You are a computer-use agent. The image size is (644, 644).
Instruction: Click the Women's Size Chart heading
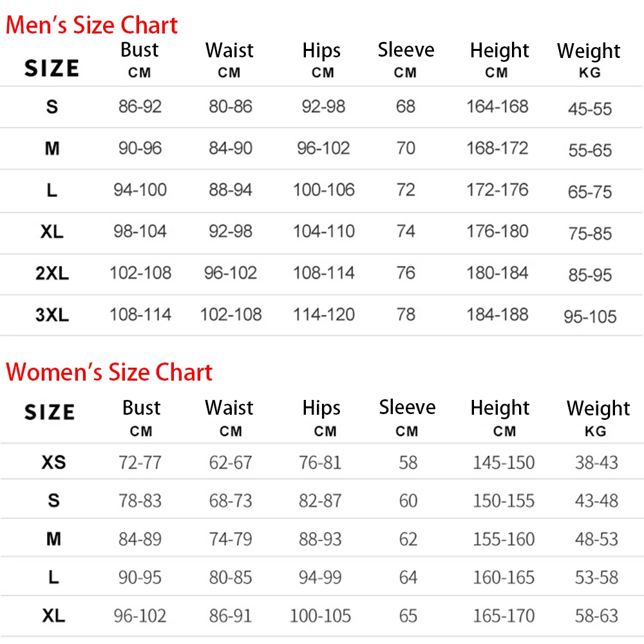pyautogui.click(x=109, y=372)
